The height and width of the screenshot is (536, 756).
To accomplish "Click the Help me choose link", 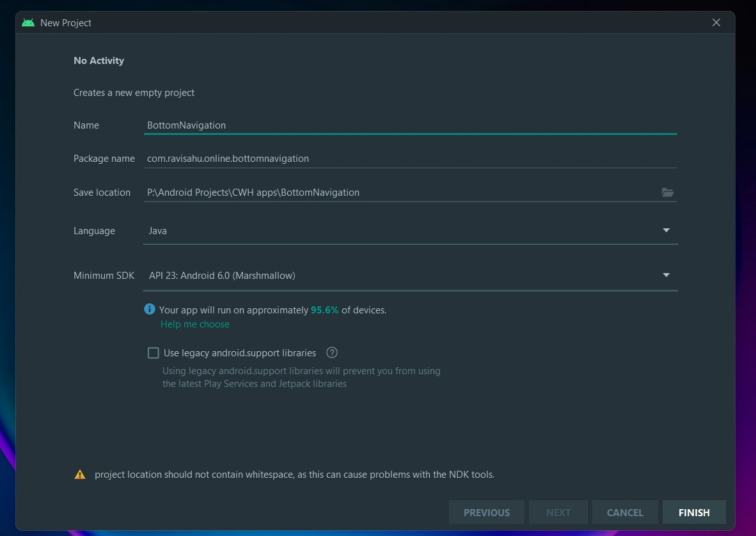I will (195, 324).
